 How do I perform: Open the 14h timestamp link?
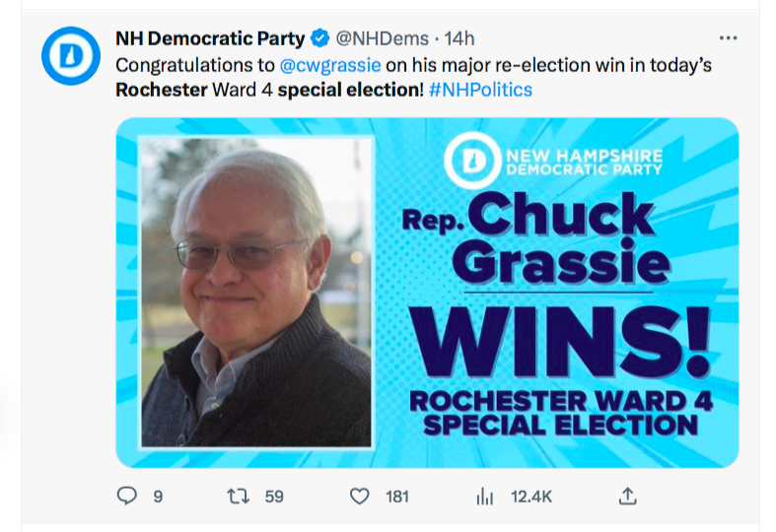[x=460, y=39]
